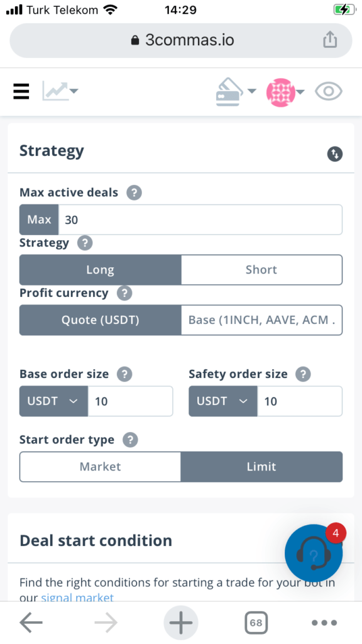This screenshot has height=644, width=362.
Task: Expand the Base order size USDT dropdown
Action: pos(53,401)
